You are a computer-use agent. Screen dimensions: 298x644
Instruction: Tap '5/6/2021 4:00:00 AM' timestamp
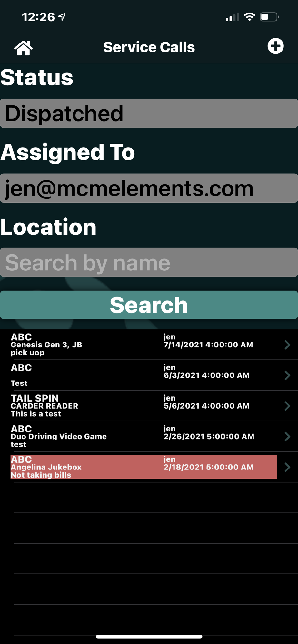[x=206, y=406]
